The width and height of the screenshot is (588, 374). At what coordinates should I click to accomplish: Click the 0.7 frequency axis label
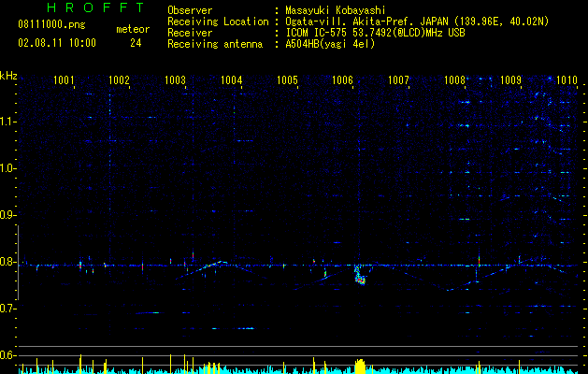coord(7,309)
